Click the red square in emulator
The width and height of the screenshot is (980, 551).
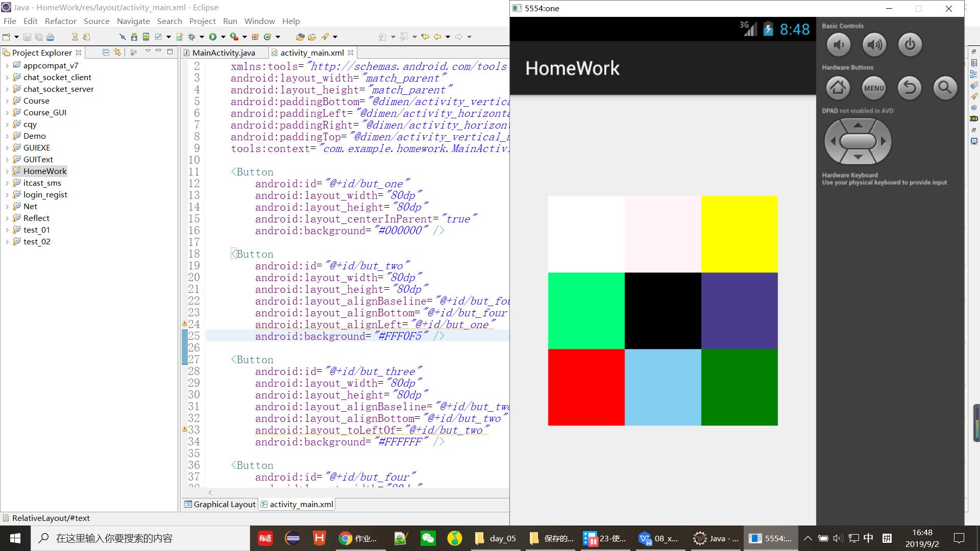[x=586, y=387]
